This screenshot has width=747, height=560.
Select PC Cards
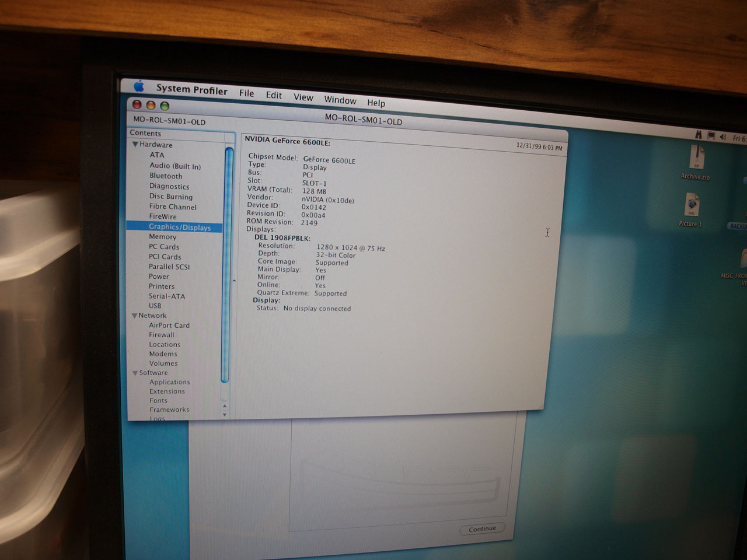pyautogui.click(x=164, y=247)
